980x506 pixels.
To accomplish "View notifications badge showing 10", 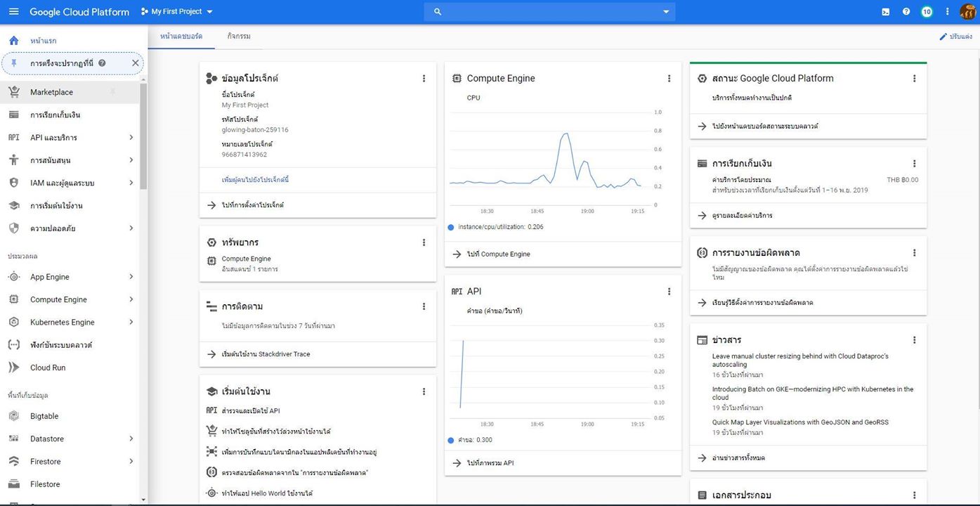I will pyautogui.click(x=927, y=12).
